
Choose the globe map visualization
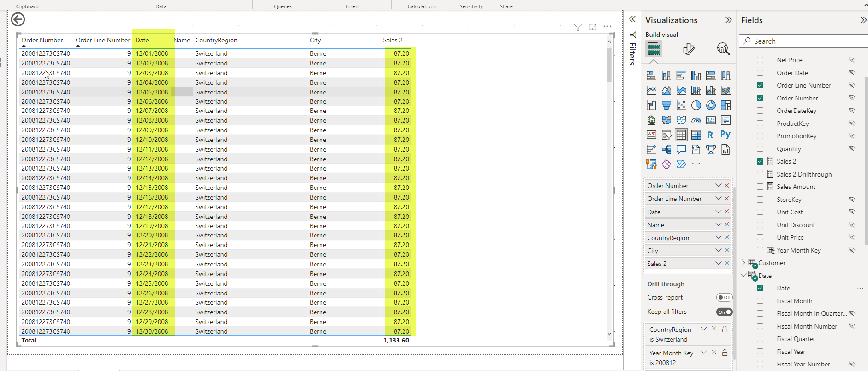click(651, 120)
